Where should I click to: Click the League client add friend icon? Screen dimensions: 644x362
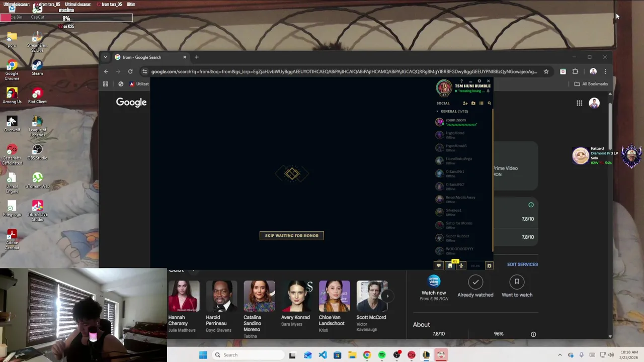coord(465,103)
